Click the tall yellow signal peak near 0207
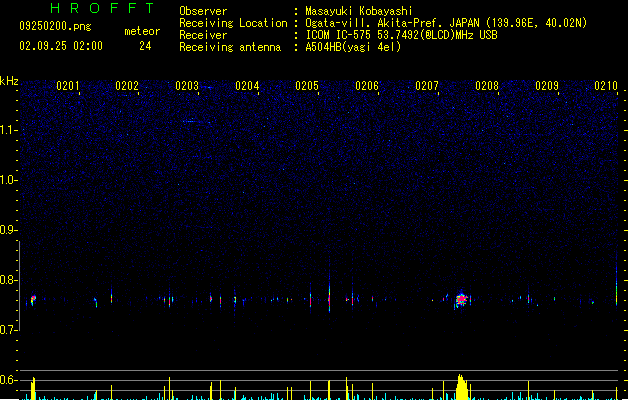 [461, 387]
